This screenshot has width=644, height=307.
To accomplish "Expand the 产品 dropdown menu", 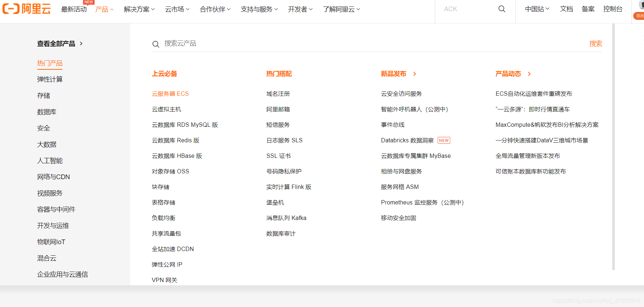I will [x=105, y=9].
